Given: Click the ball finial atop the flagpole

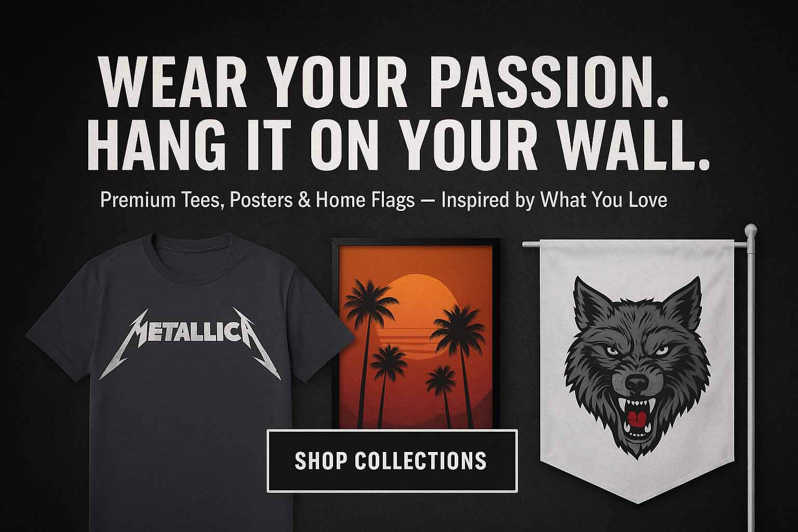Looking at the screenshot, I should point(751,229).
